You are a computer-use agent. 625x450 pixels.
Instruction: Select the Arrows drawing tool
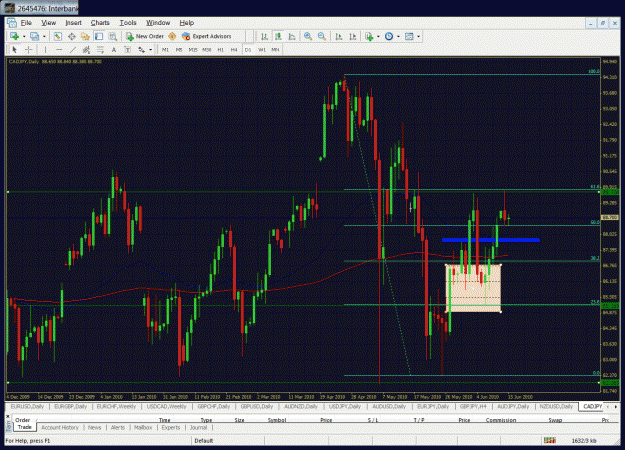pos(142,49)
